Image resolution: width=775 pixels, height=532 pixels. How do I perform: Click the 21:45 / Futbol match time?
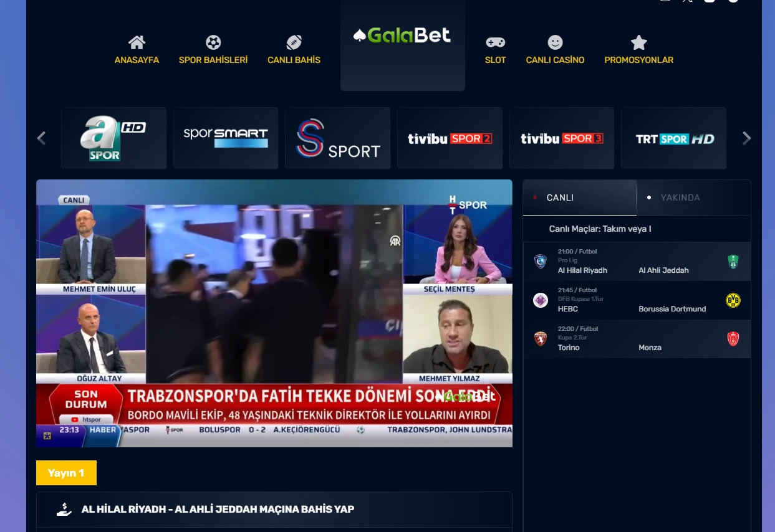[x=577, y=290]
